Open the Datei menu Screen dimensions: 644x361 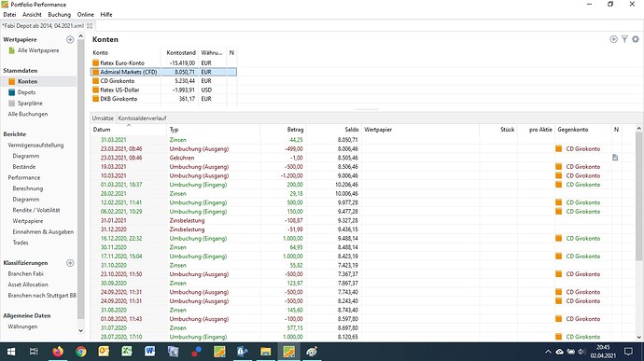9,14
